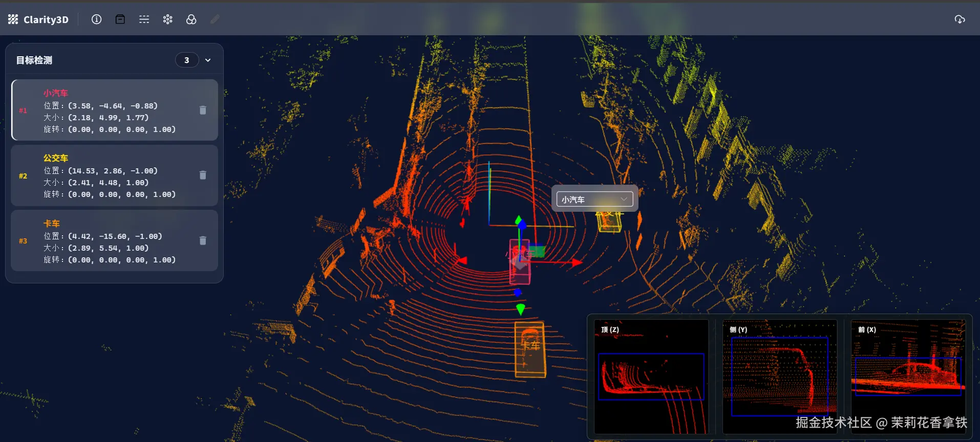Click the rotation value of the 公交车 card
The image size is (980, 442).
(122, 194)
